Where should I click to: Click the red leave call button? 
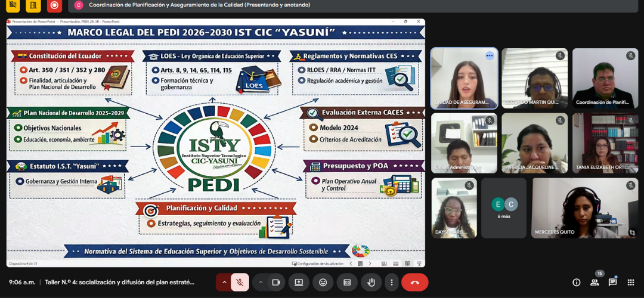(414, 282)
